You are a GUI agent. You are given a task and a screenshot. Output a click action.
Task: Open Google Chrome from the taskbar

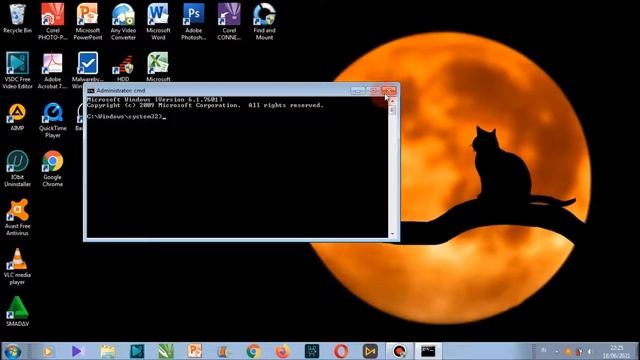tap(253, 351)
